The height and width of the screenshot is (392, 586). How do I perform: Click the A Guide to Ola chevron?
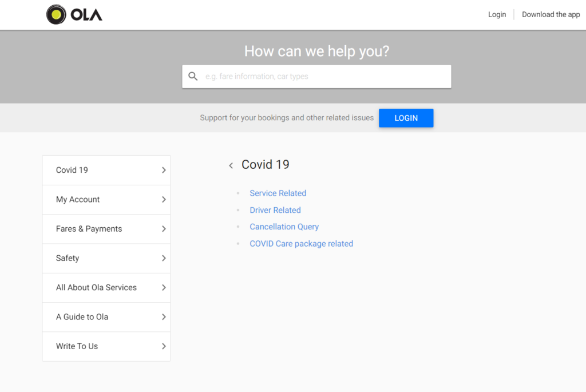[164, 317]
